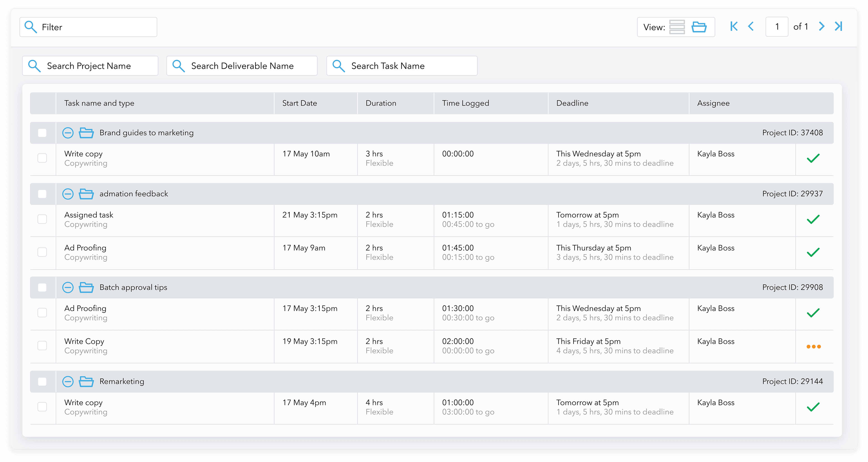Select the list view icon

pos(677,27)
